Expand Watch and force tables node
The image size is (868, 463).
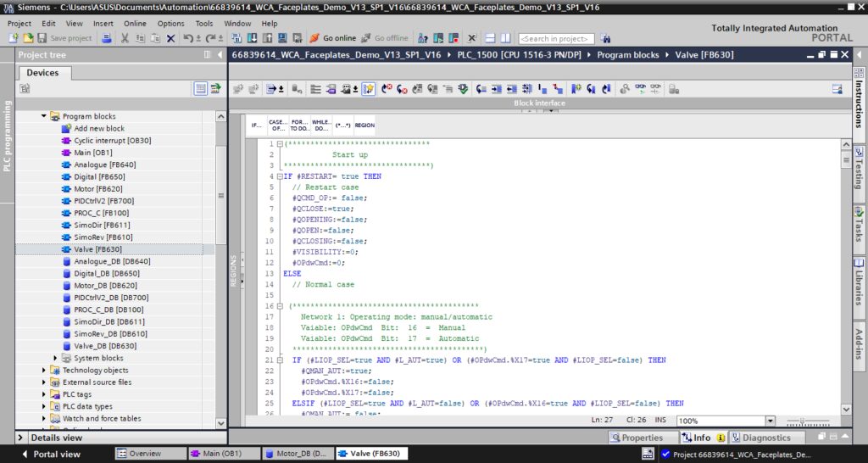click(x=44, y=419)
